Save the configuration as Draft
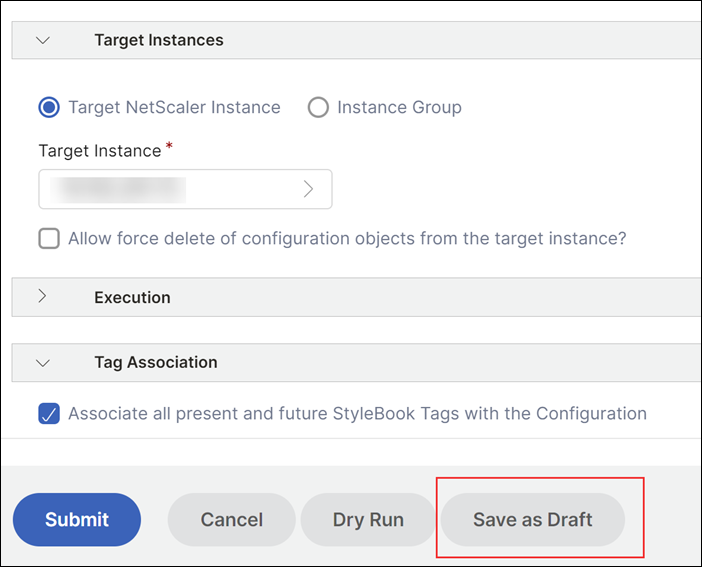The height and width of the screenshot is (567, 702). 533,520
